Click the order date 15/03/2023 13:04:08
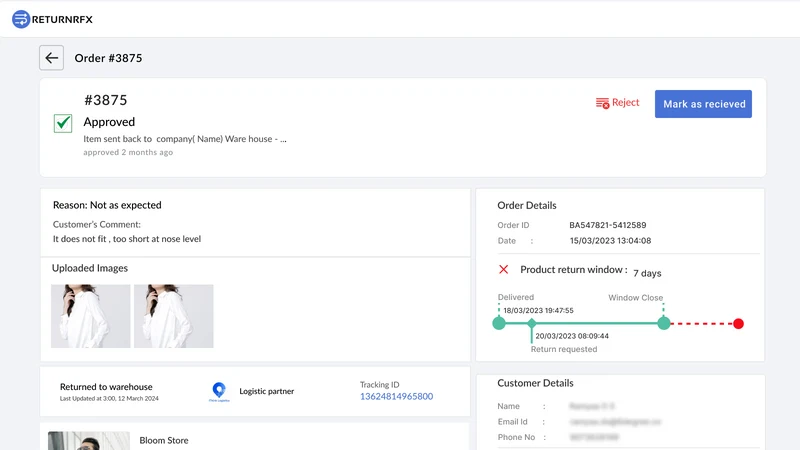 point(610,241)
